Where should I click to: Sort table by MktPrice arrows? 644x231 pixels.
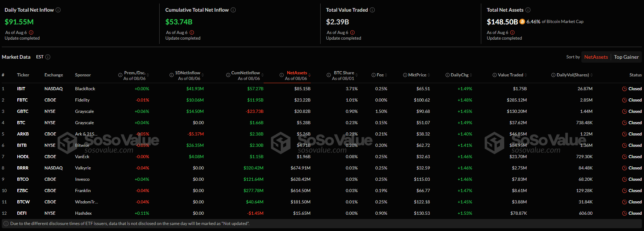coord(429,75)
